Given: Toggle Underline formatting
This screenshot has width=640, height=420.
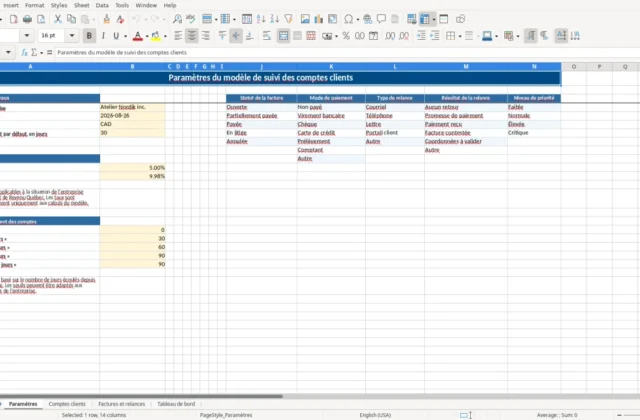Looking at the screenshot, I should pyautogui.click(x=116, y=36).
